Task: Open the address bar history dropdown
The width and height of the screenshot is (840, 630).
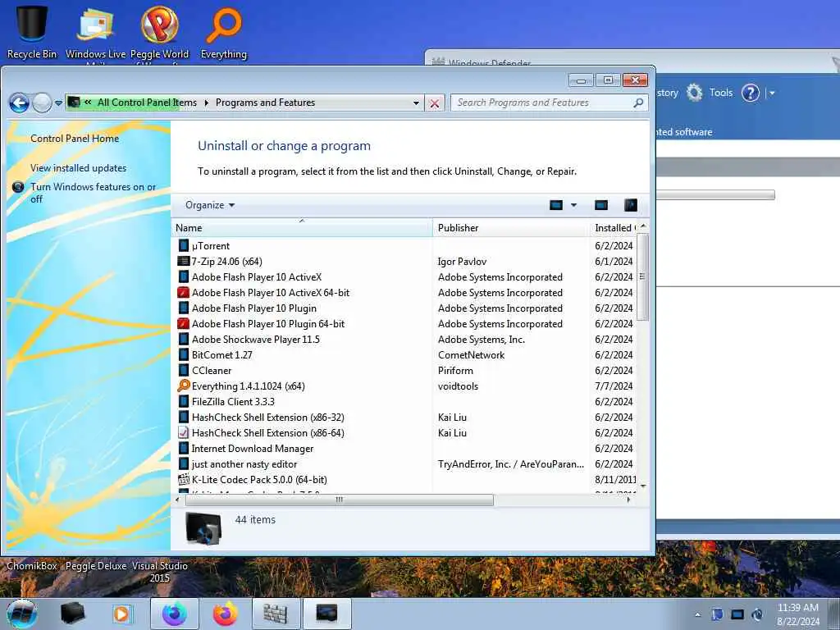Action: [416, 103]
